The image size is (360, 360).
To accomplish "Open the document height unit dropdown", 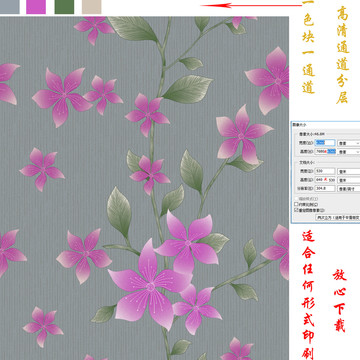I will click(349, 180).
